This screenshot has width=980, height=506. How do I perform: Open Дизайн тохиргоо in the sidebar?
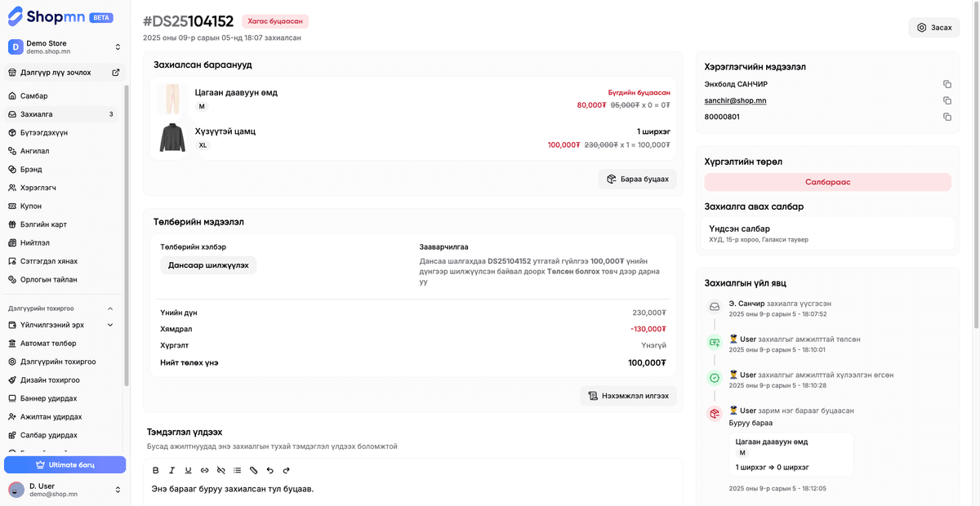(63, 380)
